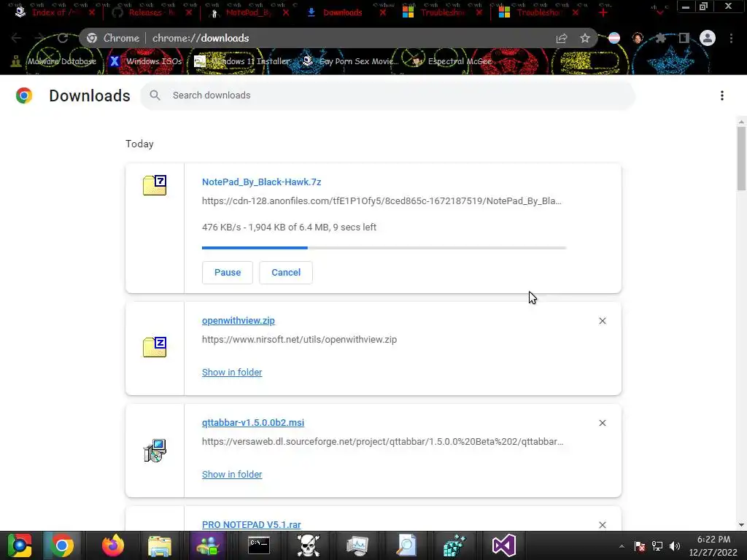Click the Search downloads field
The width and height of the screenshot is (747, 560).
coord(387,96)
